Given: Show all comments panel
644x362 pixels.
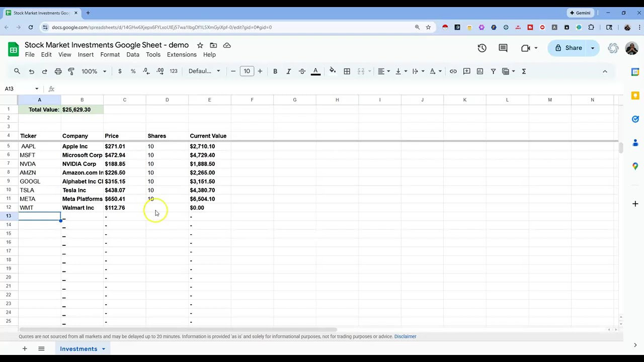Looking at the screenshot, I should (503, 48).
